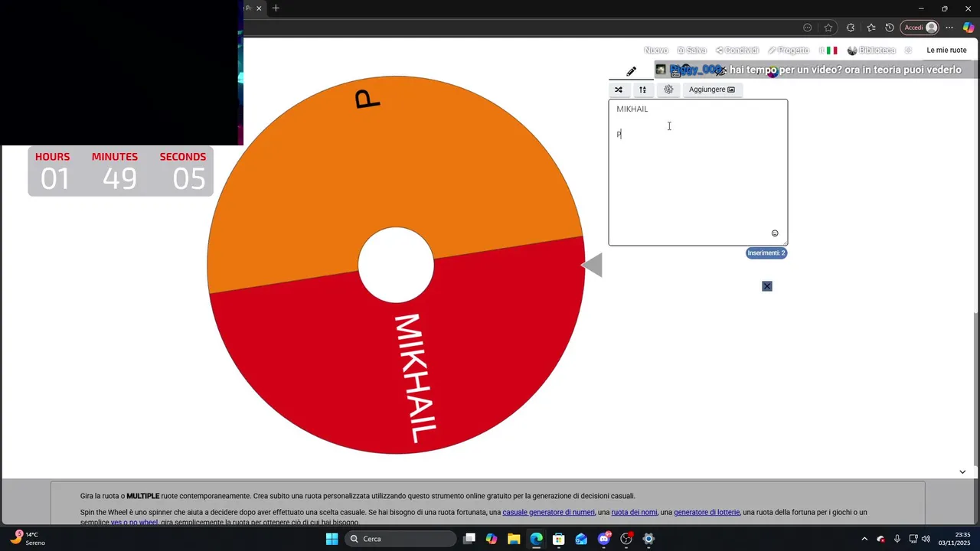Follow the ruota dei nomi link
Screen dimensions: 980x551
click(634, 513)
